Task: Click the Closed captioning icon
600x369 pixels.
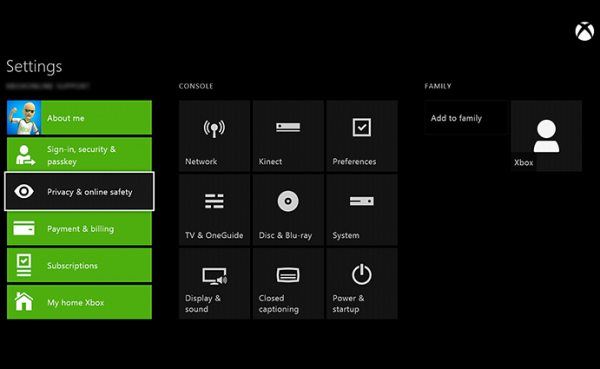Action: pyautogui.click(x=288, y=274)
